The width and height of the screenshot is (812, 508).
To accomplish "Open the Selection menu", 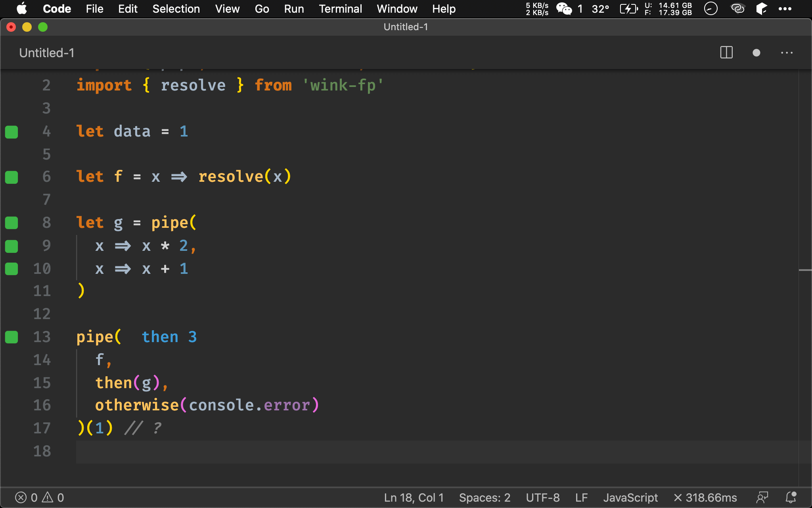I will pyautogui.click(x=176, y=9).
